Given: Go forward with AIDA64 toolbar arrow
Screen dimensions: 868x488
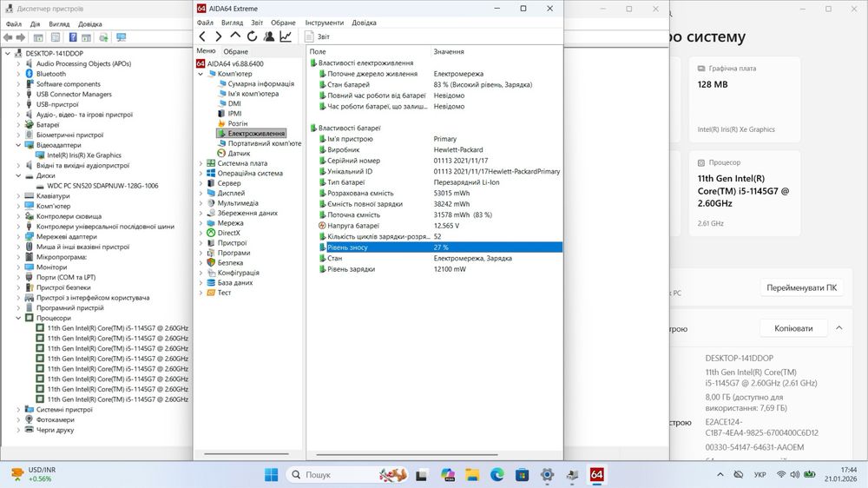Looking at the screenshot, I should tap(219, 36).
